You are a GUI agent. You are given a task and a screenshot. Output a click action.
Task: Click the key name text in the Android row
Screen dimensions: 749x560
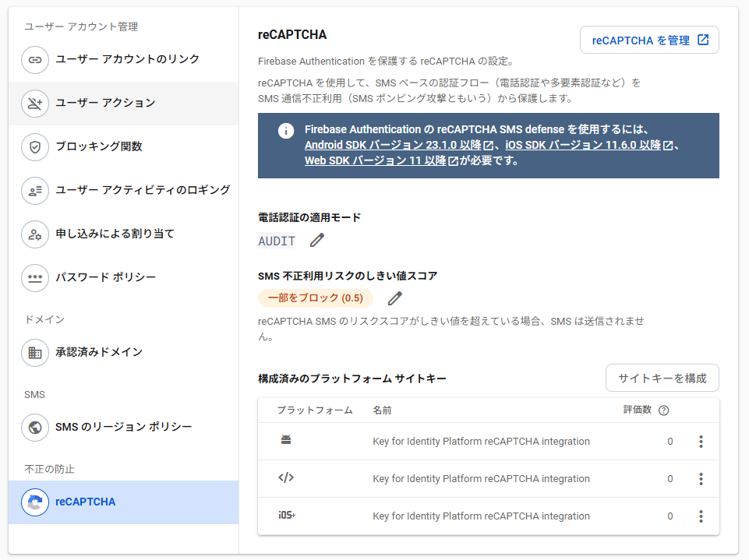tap(481, 442)
